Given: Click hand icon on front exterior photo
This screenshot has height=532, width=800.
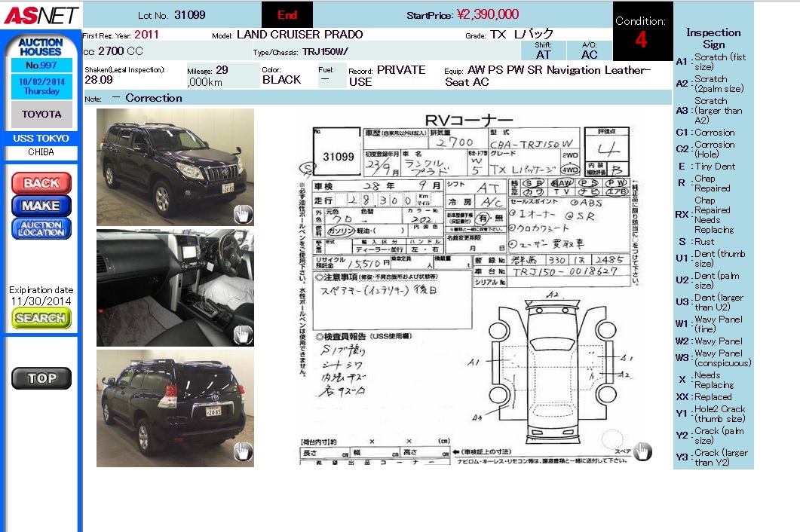Looking at the screenshot, I should [x=242, y=214].
